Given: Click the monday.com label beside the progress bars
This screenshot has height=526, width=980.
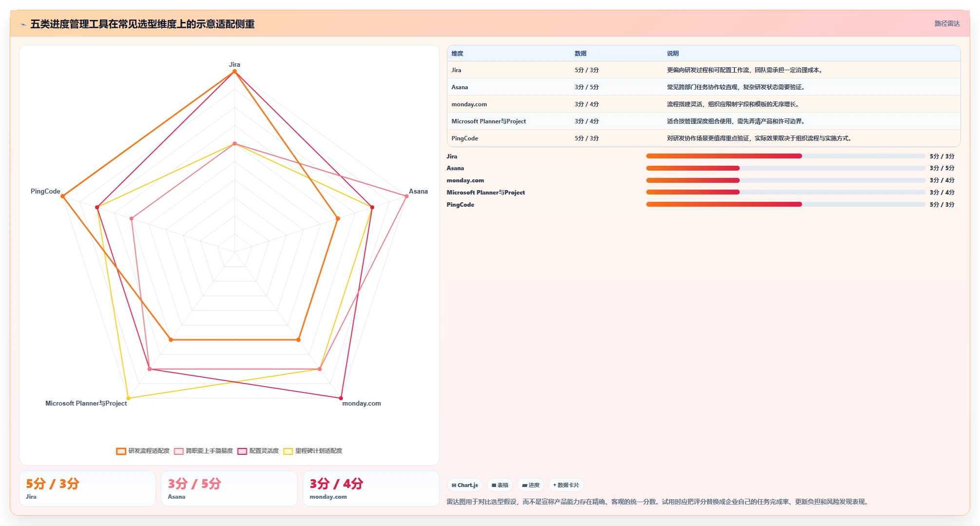Looking at the screenshot, I should click(465, 180).
